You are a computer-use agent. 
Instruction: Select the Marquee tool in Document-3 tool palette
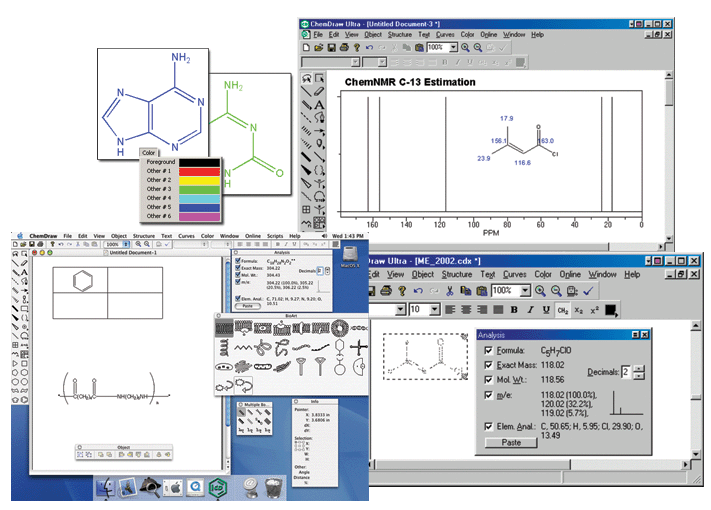320,78
